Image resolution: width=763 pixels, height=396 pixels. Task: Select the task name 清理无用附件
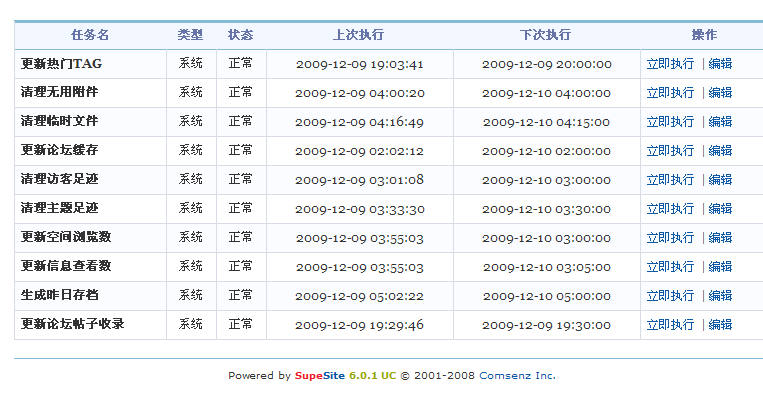pos(59,92)
